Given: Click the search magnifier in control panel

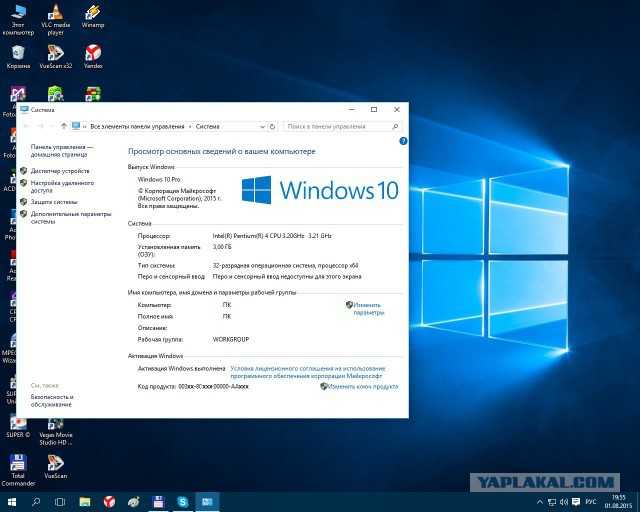Looking at the screenshot, I should 395,127.
